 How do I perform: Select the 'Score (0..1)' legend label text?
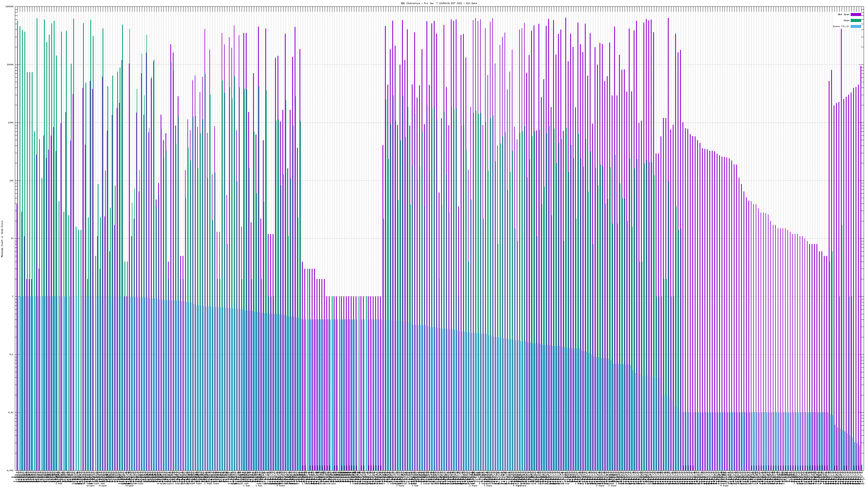point(841,26)
